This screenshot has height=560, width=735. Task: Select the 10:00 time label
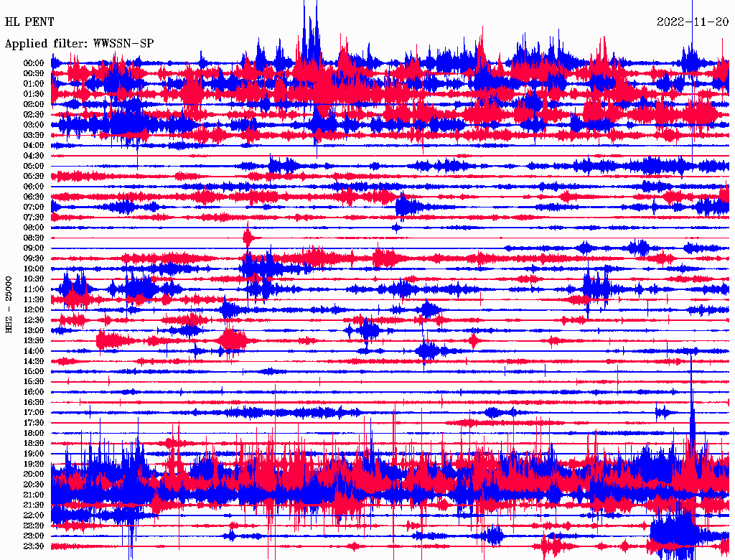click(x=34, y=269)
